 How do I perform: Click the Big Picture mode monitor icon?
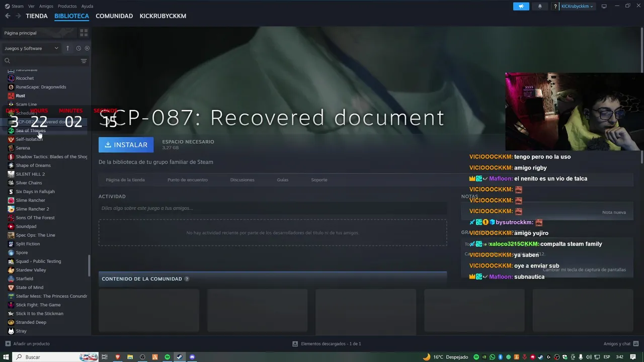tap(604, 6)
